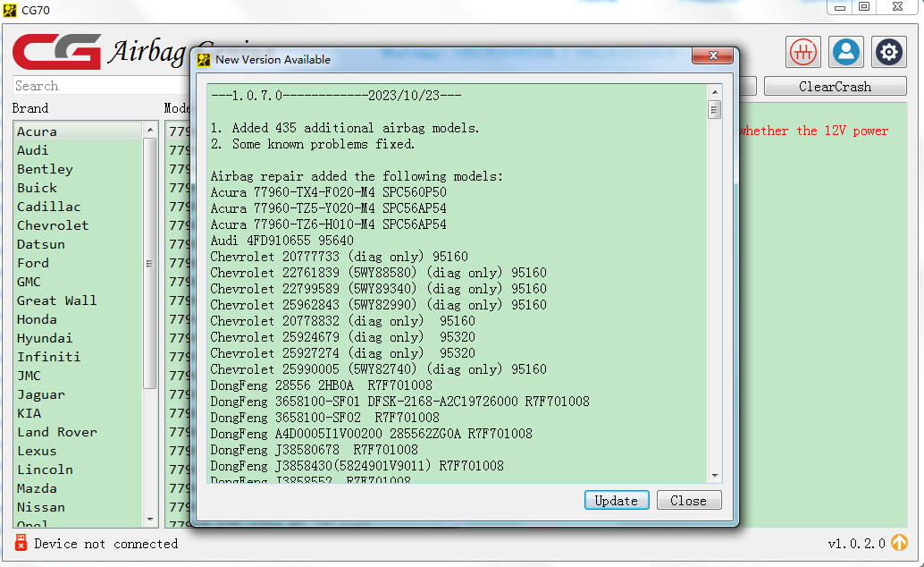This screenshot has width=924, height=567.
Task: Click the Chevrolet 25924679 line
Action: click(x=342, y=337)
